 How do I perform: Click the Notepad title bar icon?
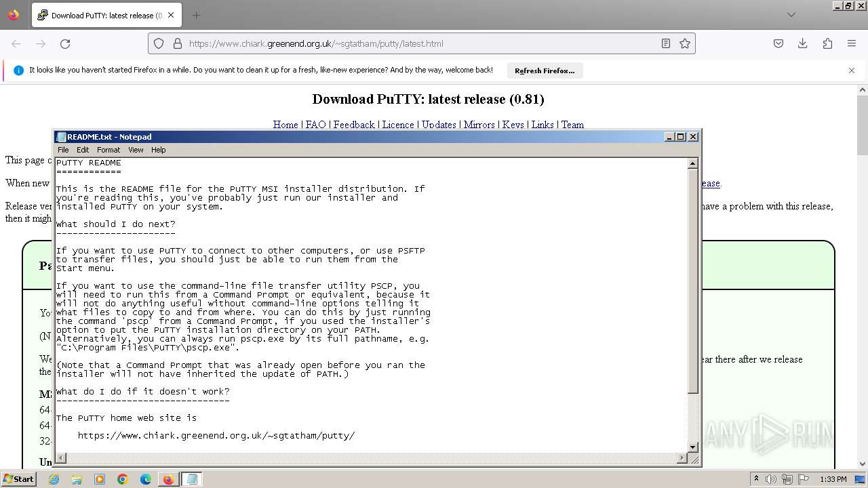click(x=61, y=137)
